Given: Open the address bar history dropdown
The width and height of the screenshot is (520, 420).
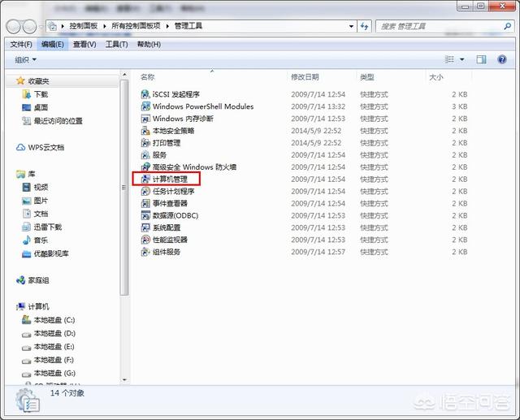Looking at the screenshot, I should (351, 26).
